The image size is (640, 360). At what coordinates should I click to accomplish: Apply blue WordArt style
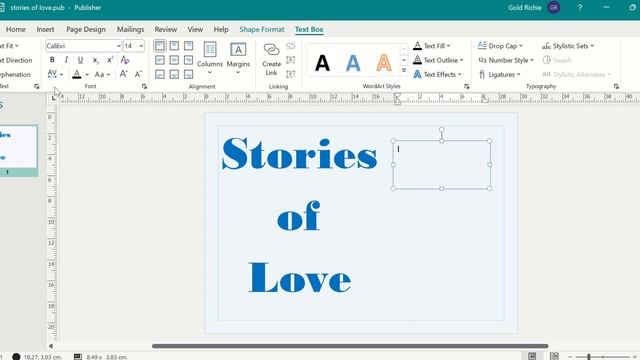[353, 63]
